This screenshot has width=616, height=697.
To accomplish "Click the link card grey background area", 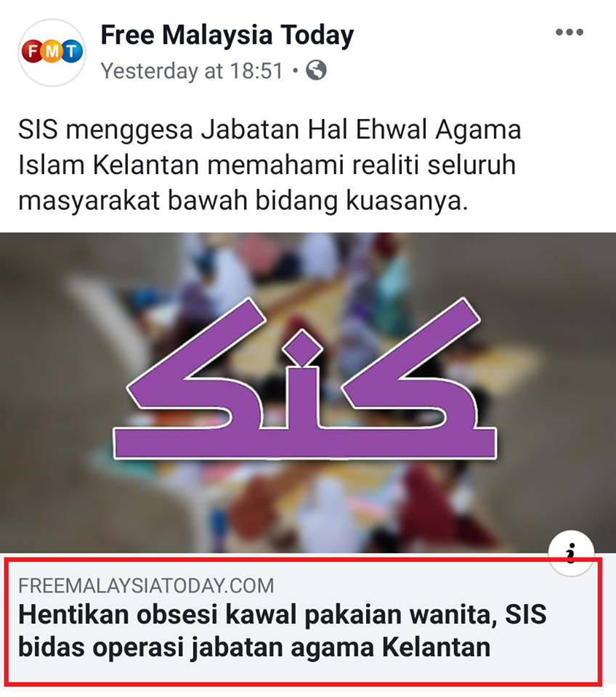I will tap(302, 621).
